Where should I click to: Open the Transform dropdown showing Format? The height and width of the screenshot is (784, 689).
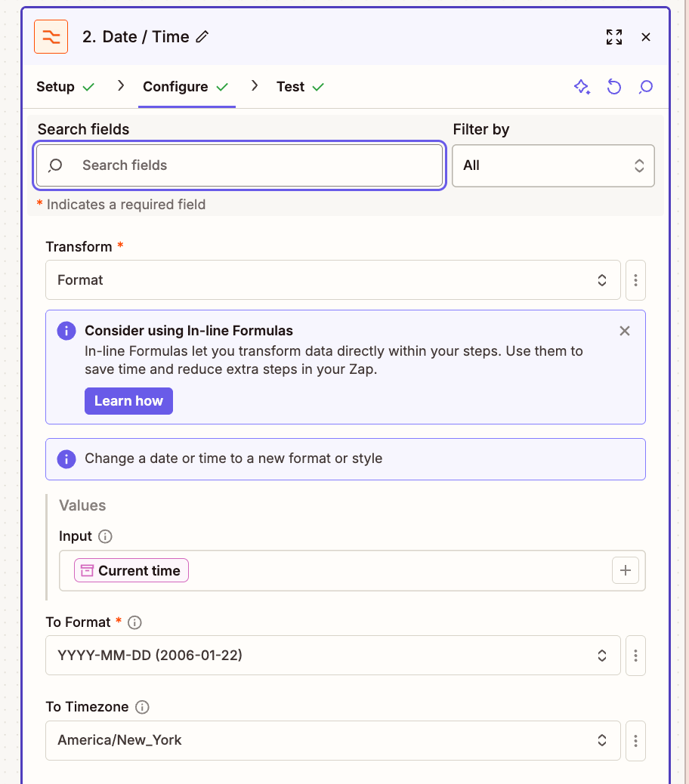point(332,279)
